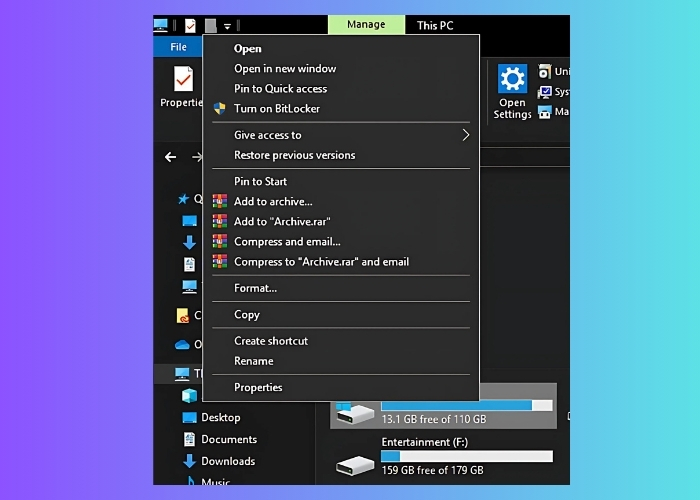Click the Documents folder icon in sidebar
Viewport: 700px width, 500px height.
[x=189, y=439]
